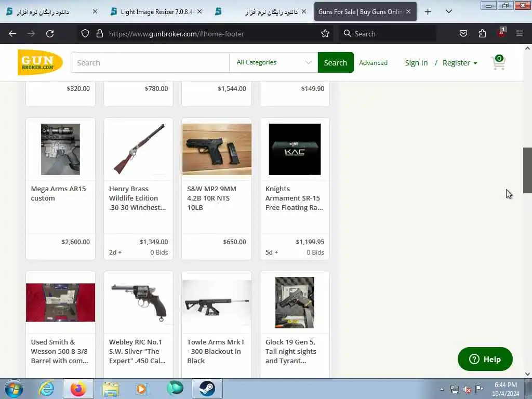532x399 pixels.
Task: Open tracking protection shield icon
Action: point(85,33)
